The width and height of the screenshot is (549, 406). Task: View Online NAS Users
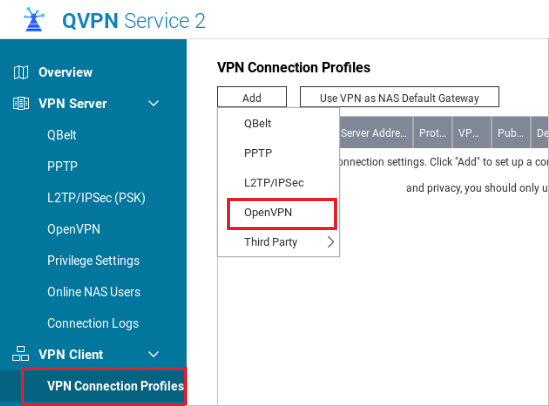[94, 292]
